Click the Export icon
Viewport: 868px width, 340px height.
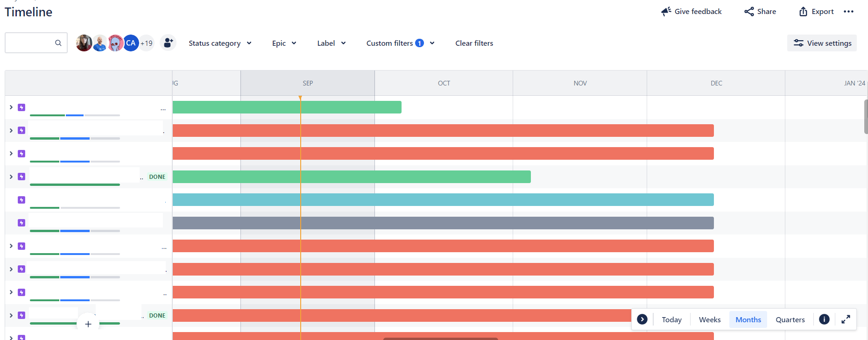tap(803, 11)
